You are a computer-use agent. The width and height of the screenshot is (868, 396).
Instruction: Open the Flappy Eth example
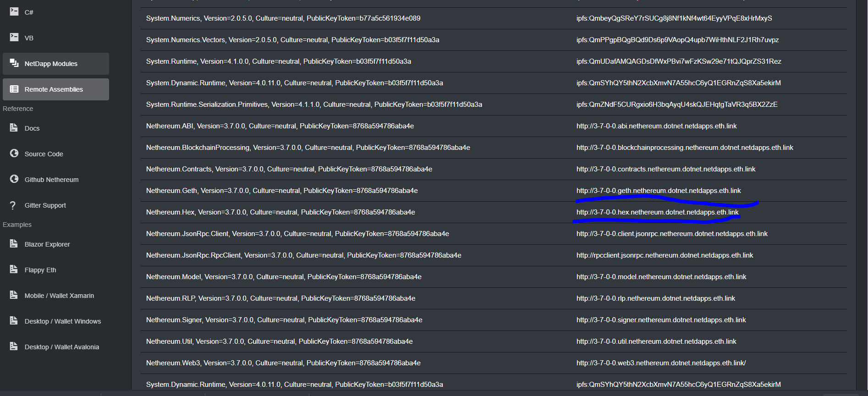[56, 270]
